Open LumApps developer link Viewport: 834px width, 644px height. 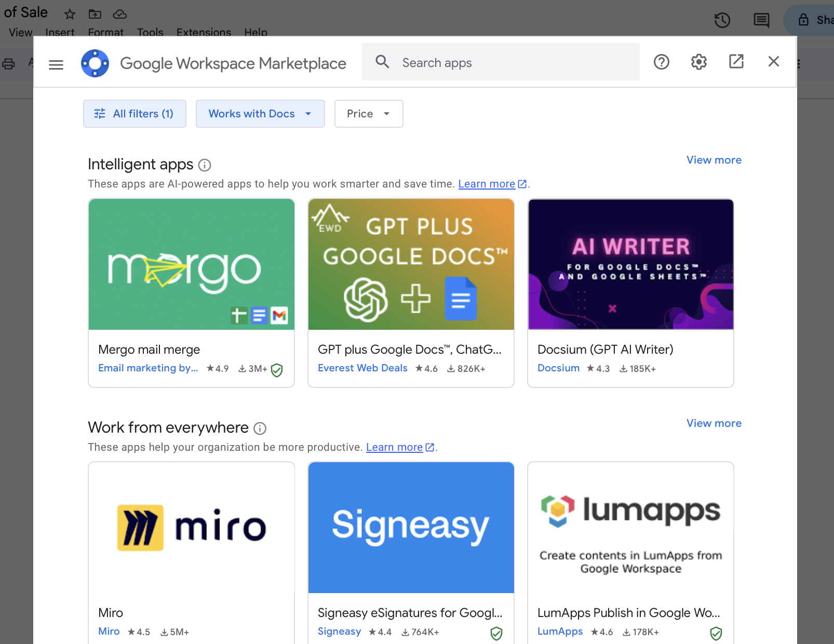pyautogui.click(x=560, y=632)
